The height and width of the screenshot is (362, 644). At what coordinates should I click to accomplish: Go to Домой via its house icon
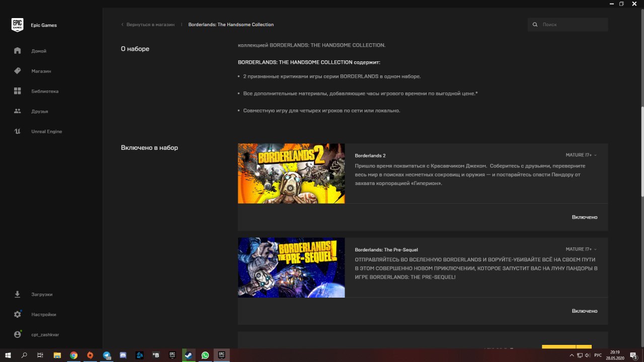pos(18,51)
